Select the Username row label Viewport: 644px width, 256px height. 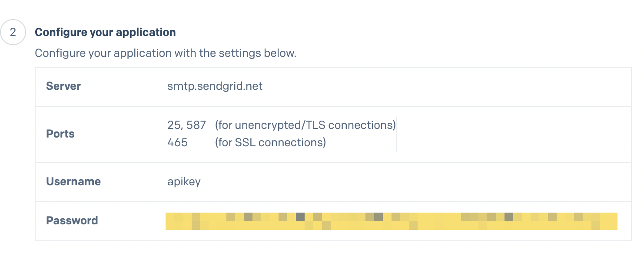pos(73,181)
